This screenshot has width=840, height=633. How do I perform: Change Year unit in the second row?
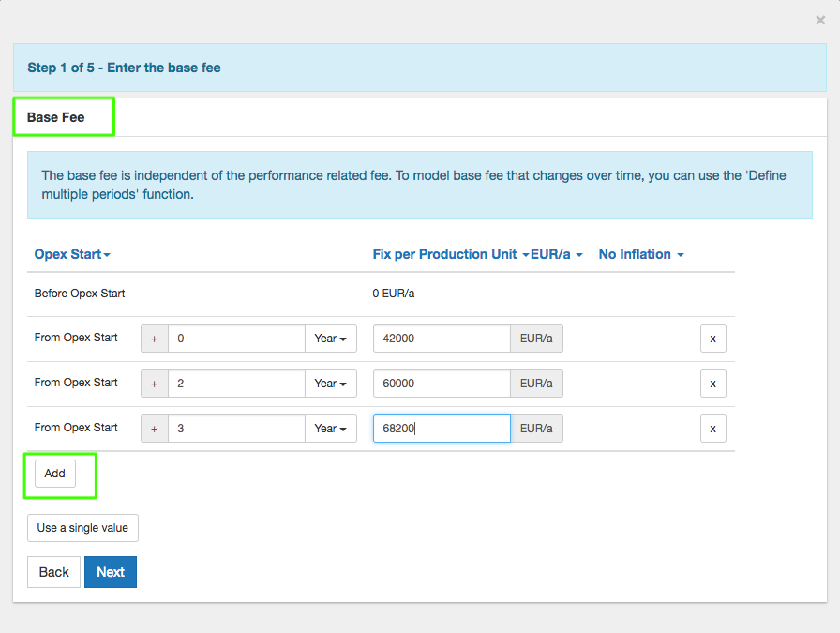[330, 384]
